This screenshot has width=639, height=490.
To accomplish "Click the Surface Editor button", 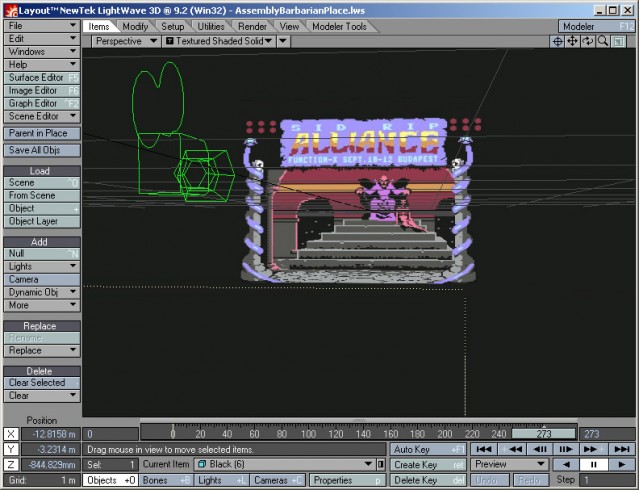I will coord(42,77).
